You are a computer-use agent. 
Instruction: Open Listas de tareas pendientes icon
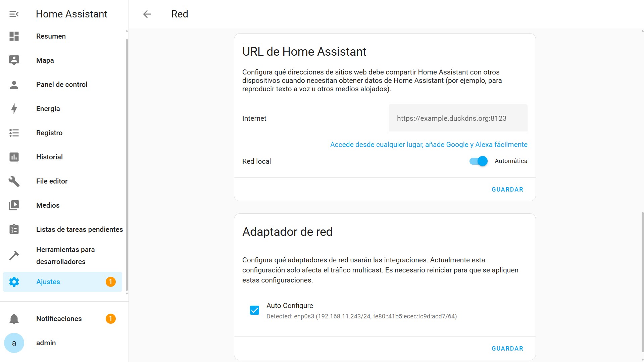click(14, 229)
